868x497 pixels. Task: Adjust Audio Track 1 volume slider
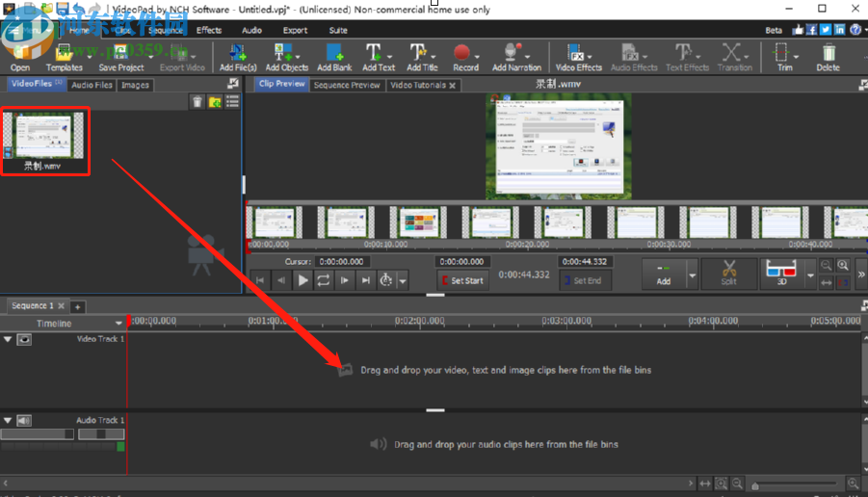click(x=37, y=434)
